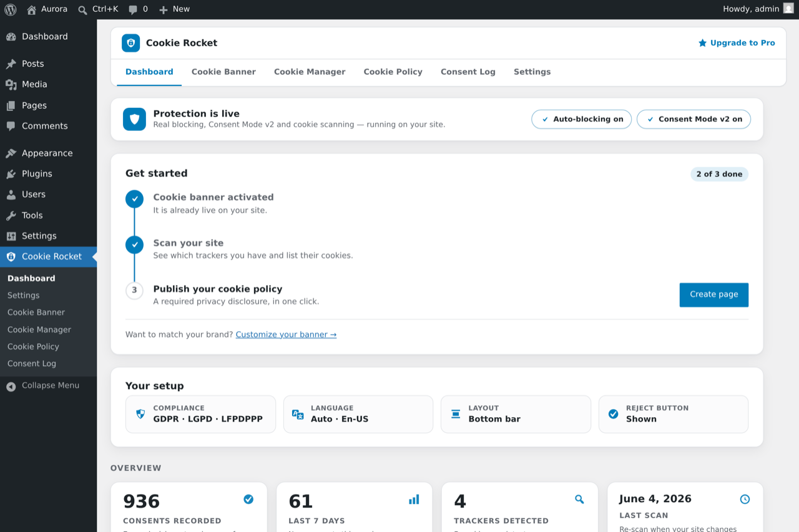Open the Cookie Manager tab
The image size is (799, 532).
click(x=310, y=72)
